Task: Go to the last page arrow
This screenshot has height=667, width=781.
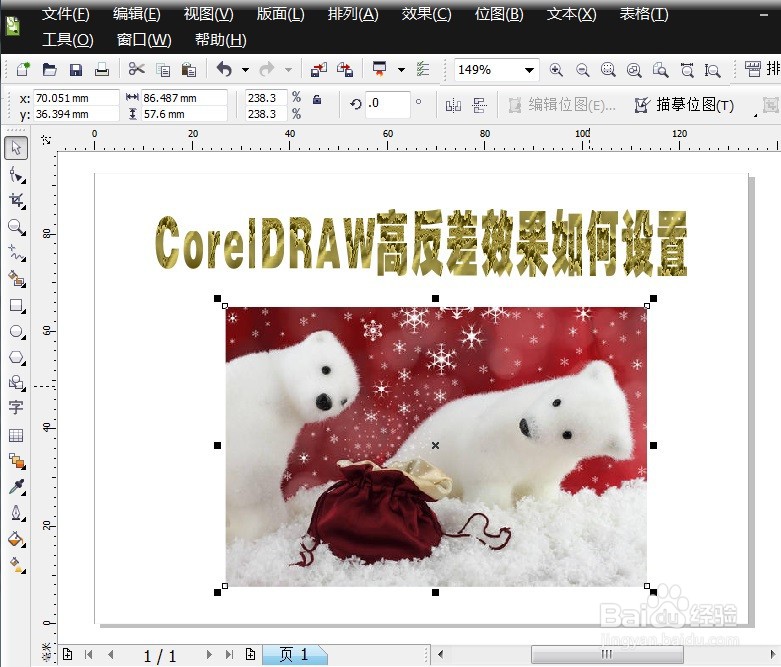Action: point(229,655)
